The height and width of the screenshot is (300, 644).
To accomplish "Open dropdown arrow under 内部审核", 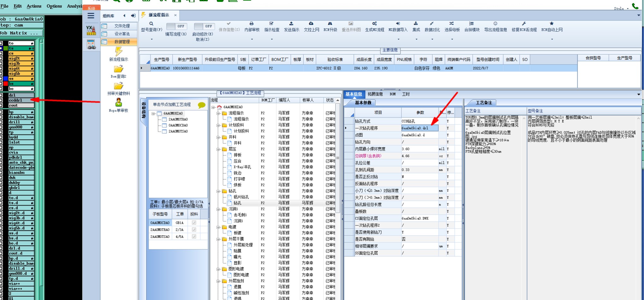I will click(252, 39).
